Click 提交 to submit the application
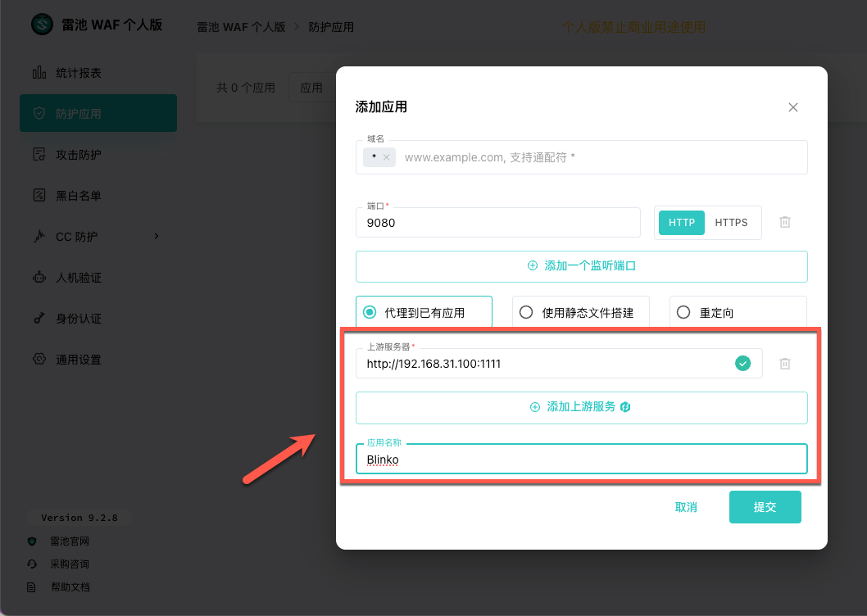The height and width of the screenshot is (616, 867). (x=765, y=507)
